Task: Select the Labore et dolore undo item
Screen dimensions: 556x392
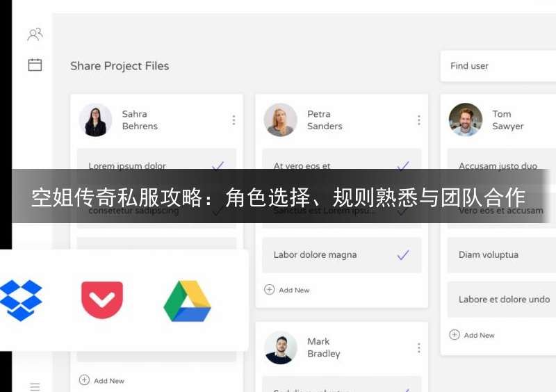Action: point(501,300)
